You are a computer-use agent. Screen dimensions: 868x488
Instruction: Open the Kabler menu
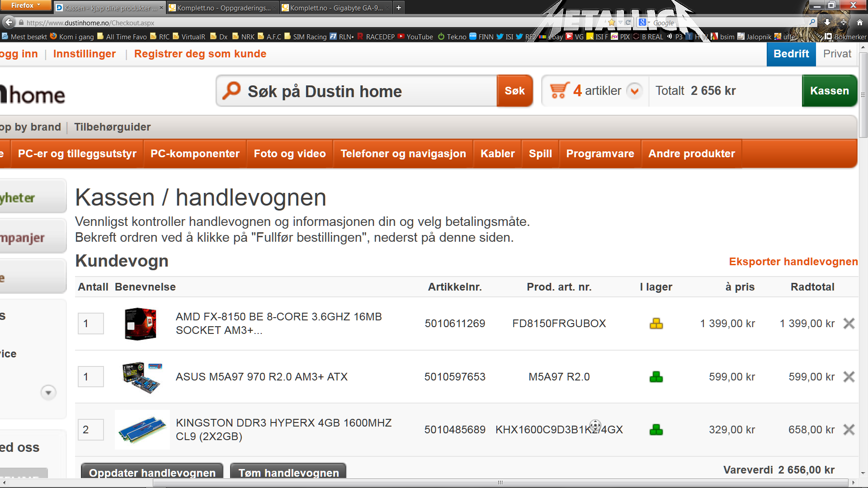pyautogui.click(x=497, y=154)
